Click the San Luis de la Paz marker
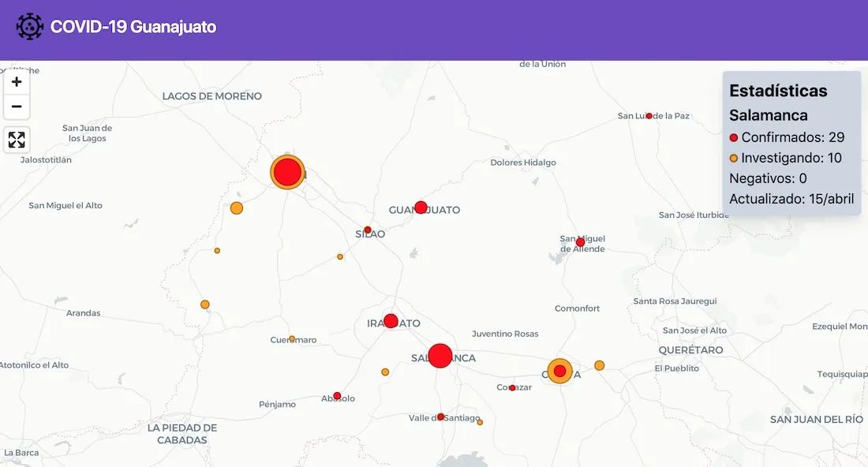868x467 pixels. (x=649, y=116)
